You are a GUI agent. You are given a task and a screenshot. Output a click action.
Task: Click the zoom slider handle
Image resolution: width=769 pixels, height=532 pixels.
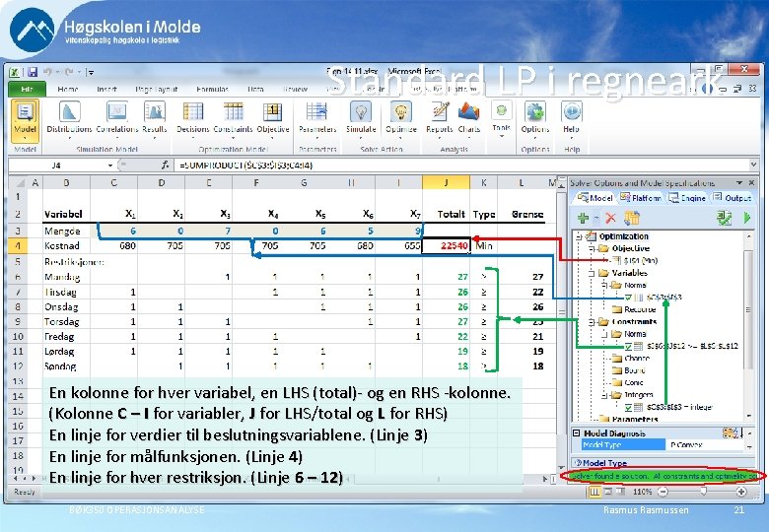704,491
